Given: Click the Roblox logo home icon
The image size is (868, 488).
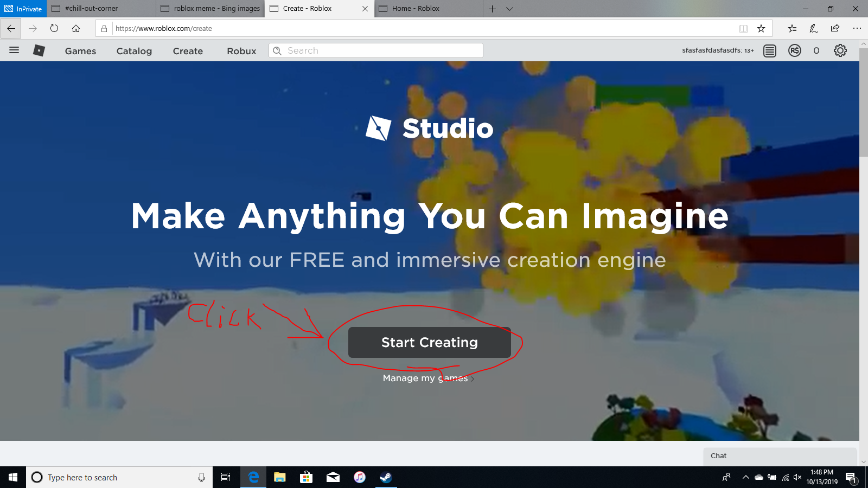Looking at the screenshot, I should click(39, 50).
